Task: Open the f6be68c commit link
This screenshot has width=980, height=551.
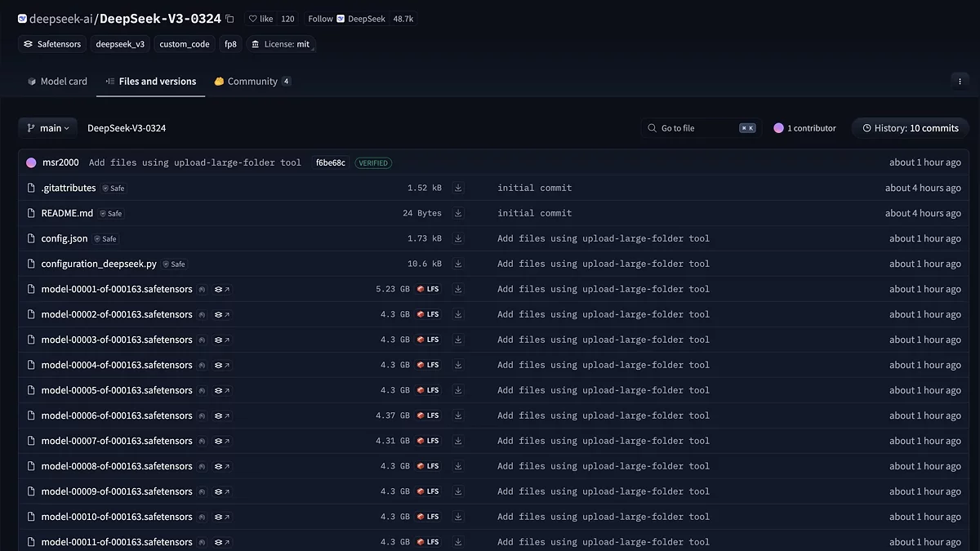Action: point(331,162)
